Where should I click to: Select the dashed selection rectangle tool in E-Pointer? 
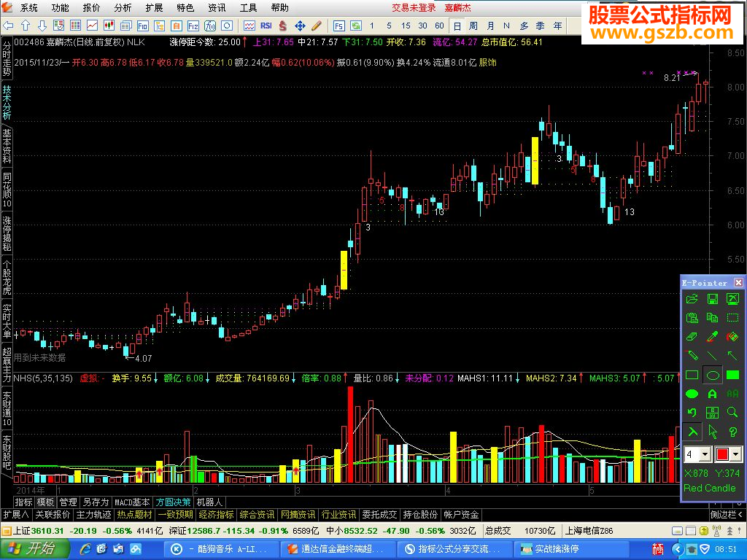(732, 318)
